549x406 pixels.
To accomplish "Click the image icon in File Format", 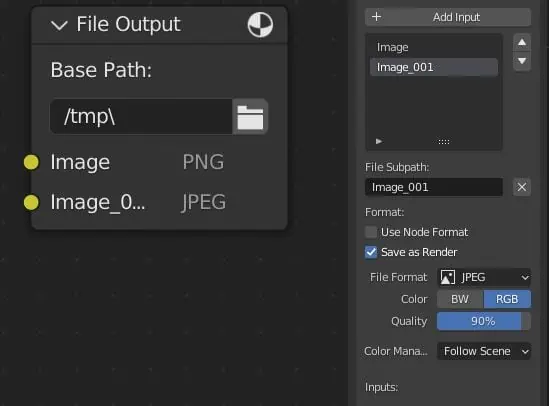I will (x=448, y=277).
